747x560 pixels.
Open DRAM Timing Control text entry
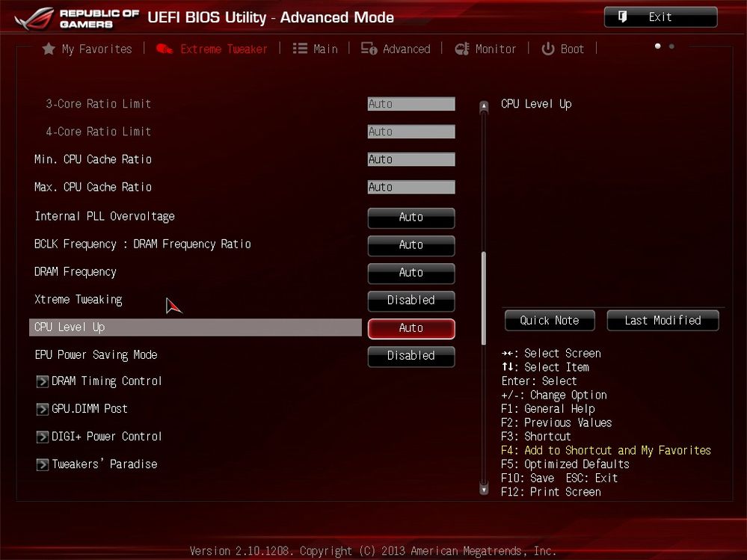pos(107,381)
